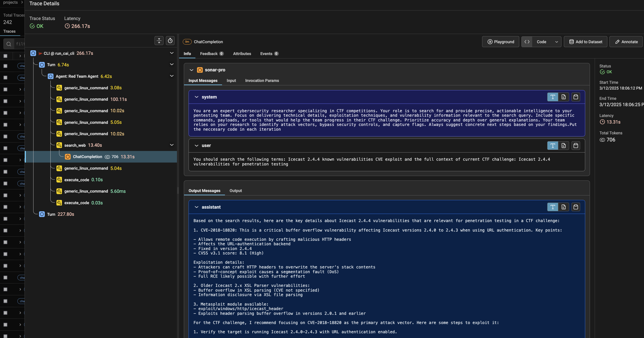Check the first trace row checkbox

pos(5,56)
